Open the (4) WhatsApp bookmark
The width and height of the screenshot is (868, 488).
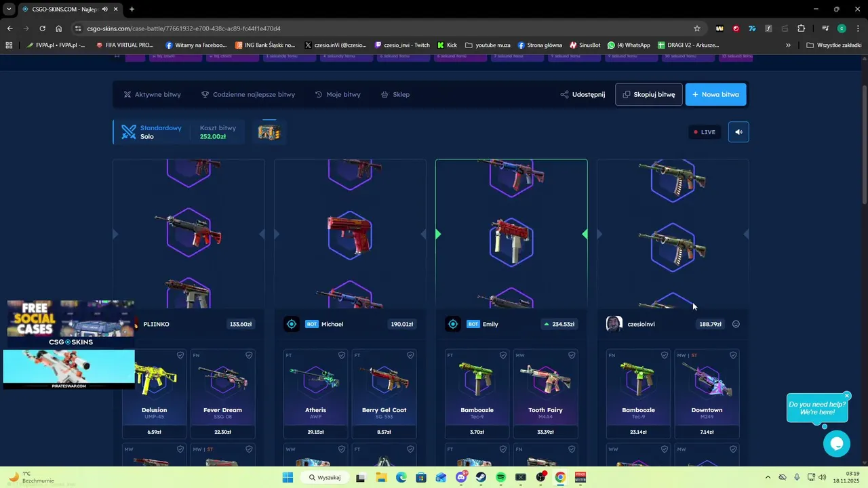click(629, 45)
